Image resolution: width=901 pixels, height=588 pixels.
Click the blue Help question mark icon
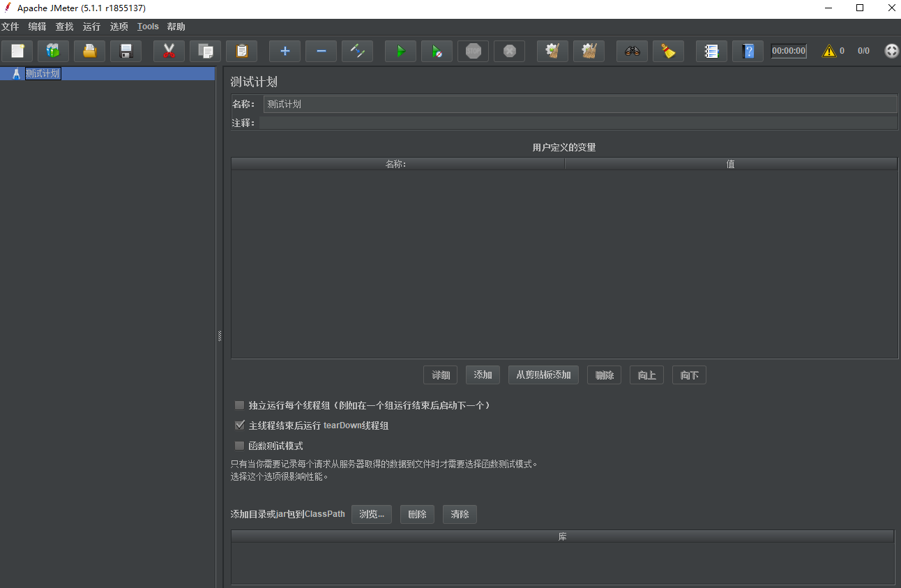748,51
